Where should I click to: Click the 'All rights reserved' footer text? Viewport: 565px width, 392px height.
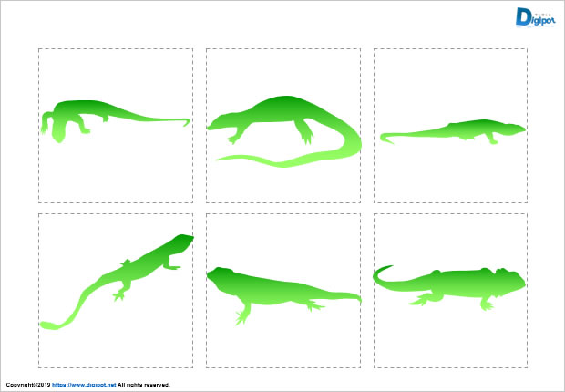(144, 385)
